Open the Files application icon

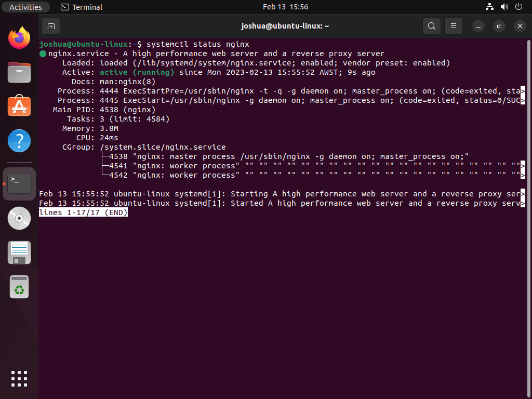[19, 72]
